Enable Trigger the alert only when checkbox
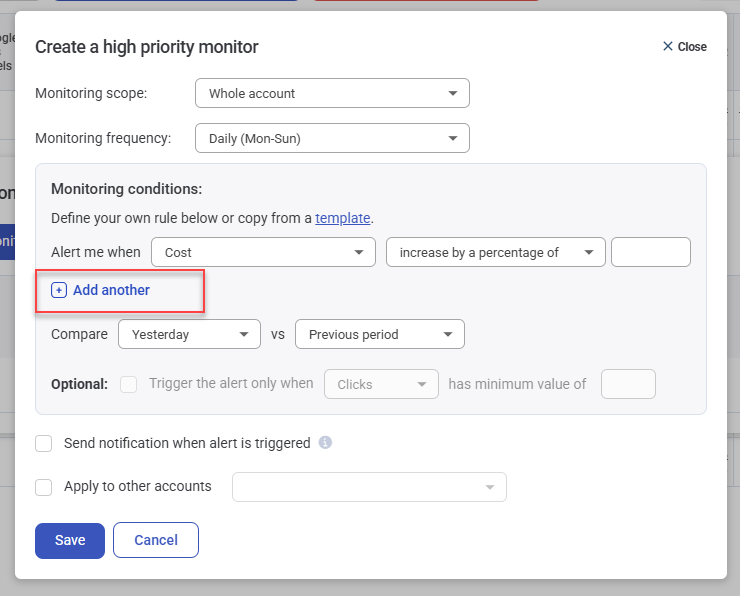 tap(129, 384)
